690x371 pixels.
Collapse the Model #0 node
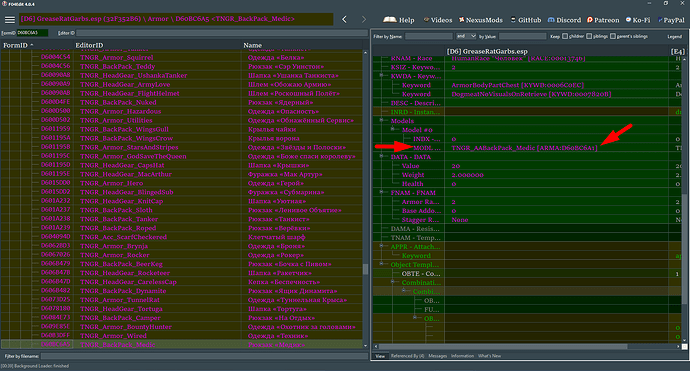392,129
